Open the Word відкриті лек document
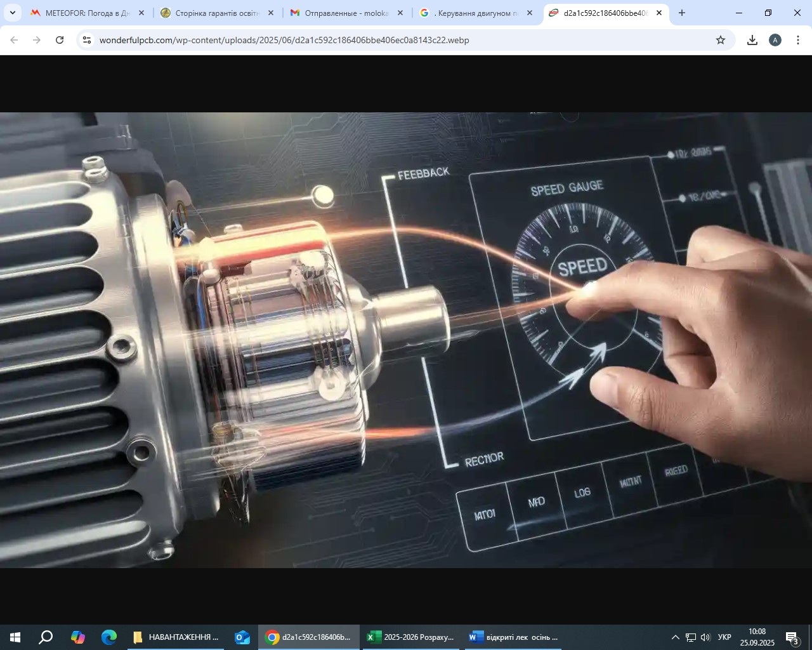Image resolution: width=812 pixels, height=650 pixels. click(x=513, y=637)
